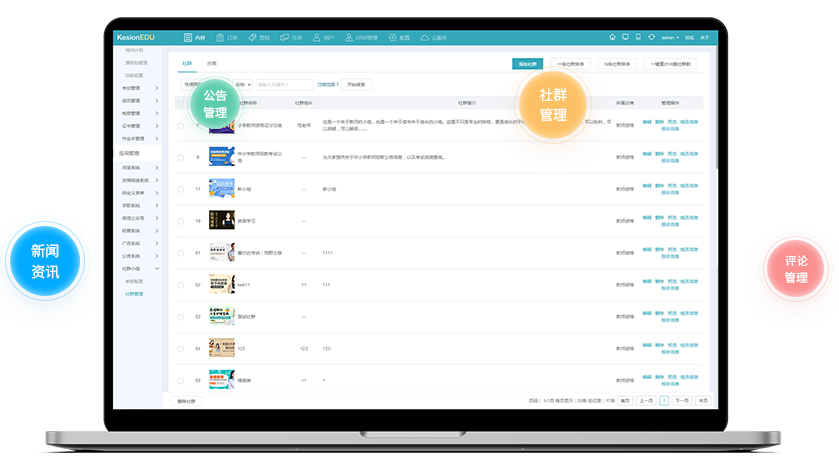This screenshot has width=839, height=459.
Task: Click the desktop monitor icon in header
Action: tap(625, 37)
